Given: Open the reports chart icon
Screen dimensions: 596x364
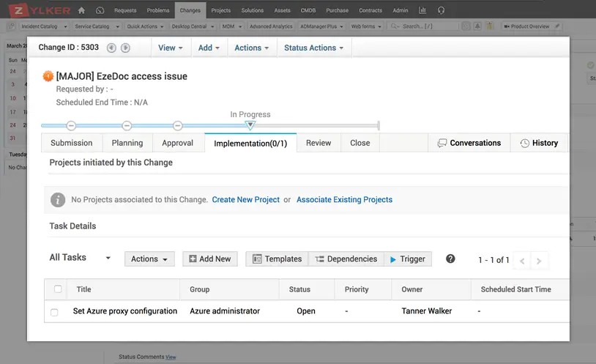Looking at the screenshot, I should coord(422,10).
